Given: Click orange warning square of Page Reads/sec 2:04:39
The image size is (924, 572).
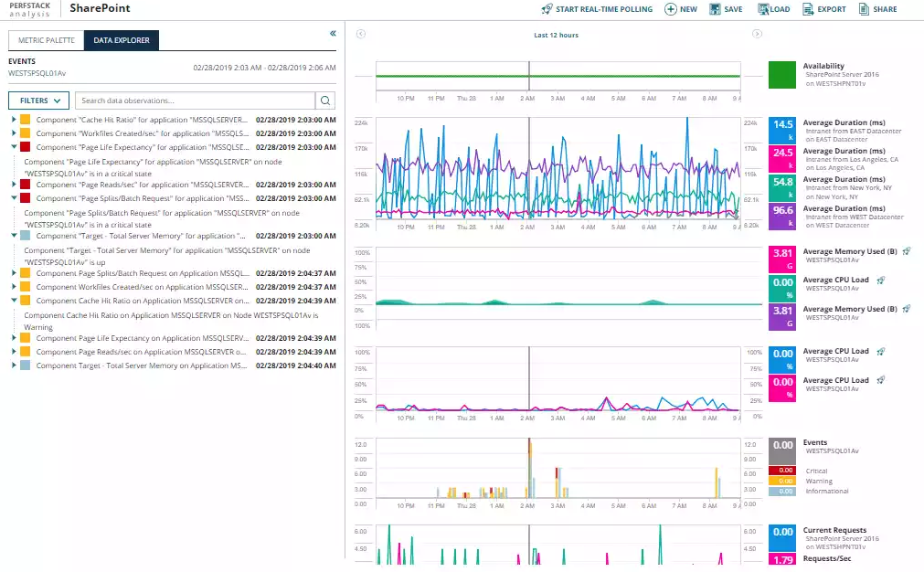Looking at the screenshot, I should pos(26,352).
